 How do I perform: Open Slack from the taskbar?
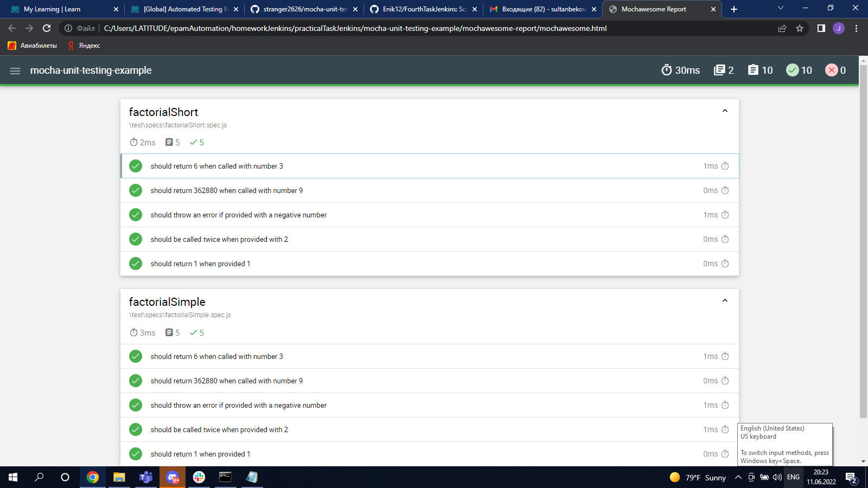pos(199,477)
